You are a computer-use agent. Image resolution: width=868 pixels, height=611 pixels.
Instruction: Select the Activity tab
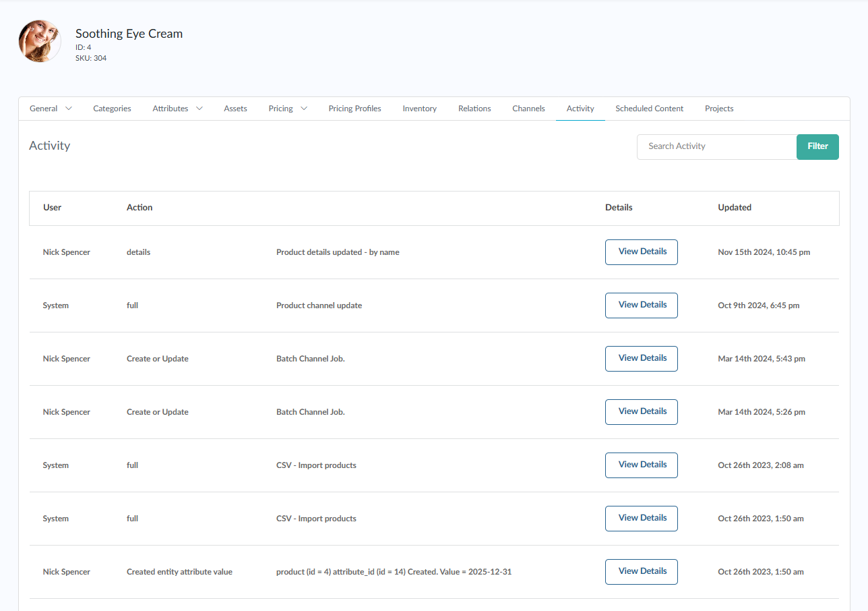pyautogui.click(x=580, y=109)
